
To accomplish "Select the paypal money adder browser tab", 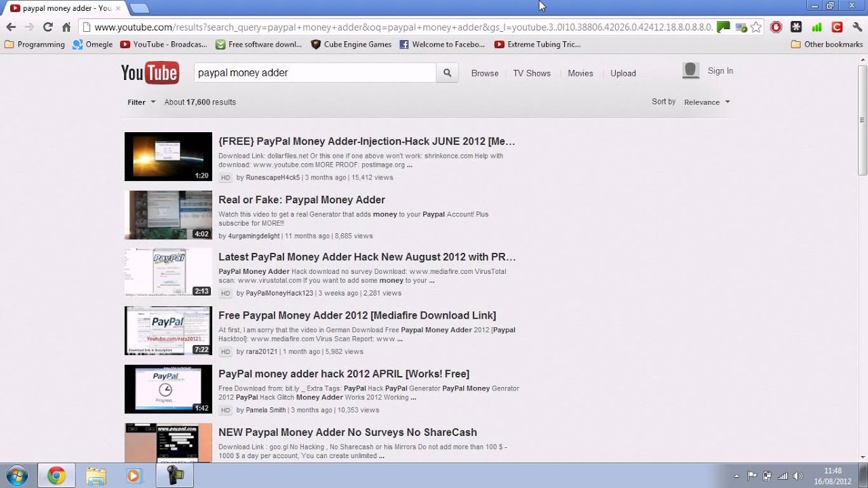I will [64, 8].
